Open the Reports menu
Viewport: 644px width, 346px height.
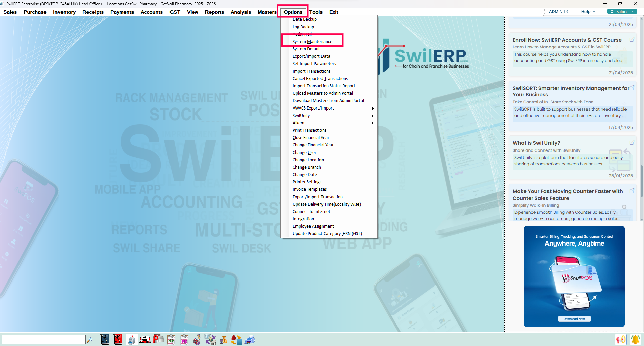(214, 12)
